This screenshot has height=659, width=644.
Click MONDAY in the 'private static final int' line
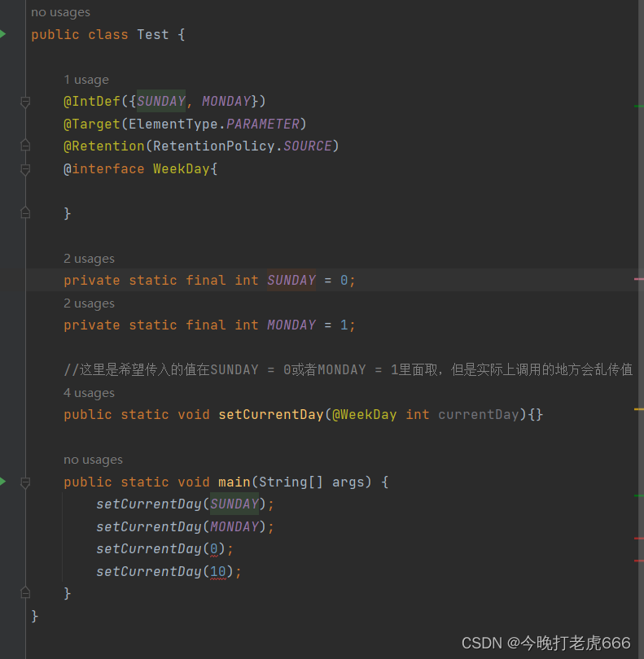[291, 325]
